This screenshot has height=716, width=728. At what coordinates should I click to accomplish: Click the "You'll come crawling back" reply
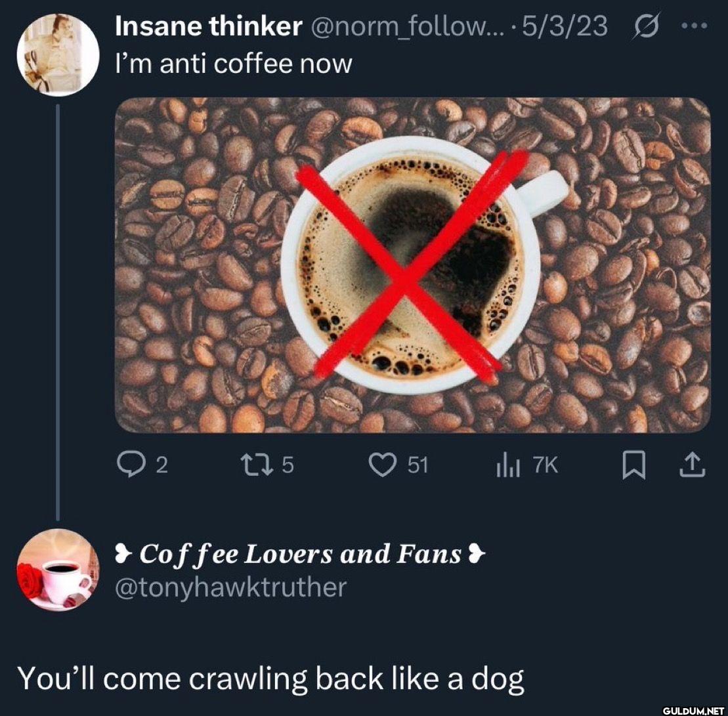pyautogui.click(x=270, y=678)
